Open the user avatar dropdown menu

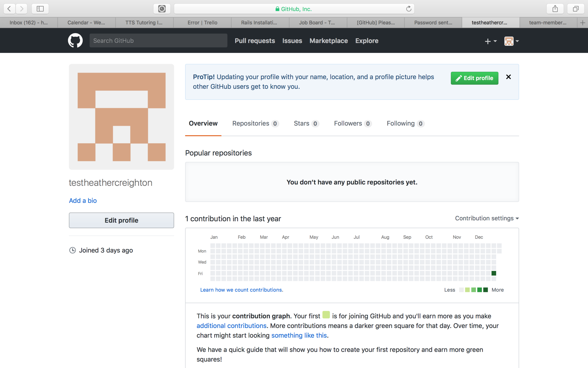tap(511, 41)
